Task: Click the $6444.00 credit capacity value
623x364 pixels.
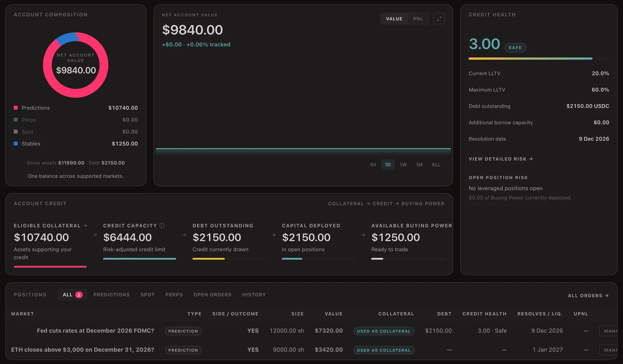Action: tap(127, 237)
